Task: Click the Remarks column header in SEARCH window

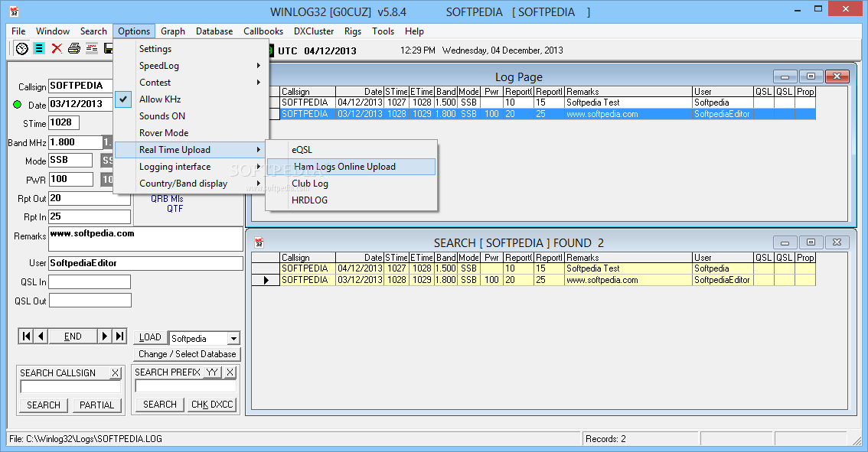Action: [628, 258]
